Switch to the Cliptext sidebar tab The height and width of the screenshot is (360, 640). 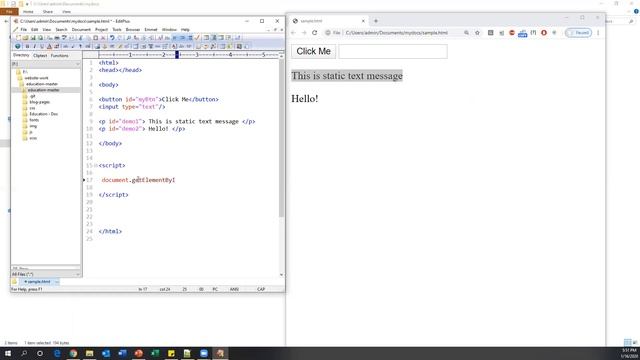pos(40,56)
